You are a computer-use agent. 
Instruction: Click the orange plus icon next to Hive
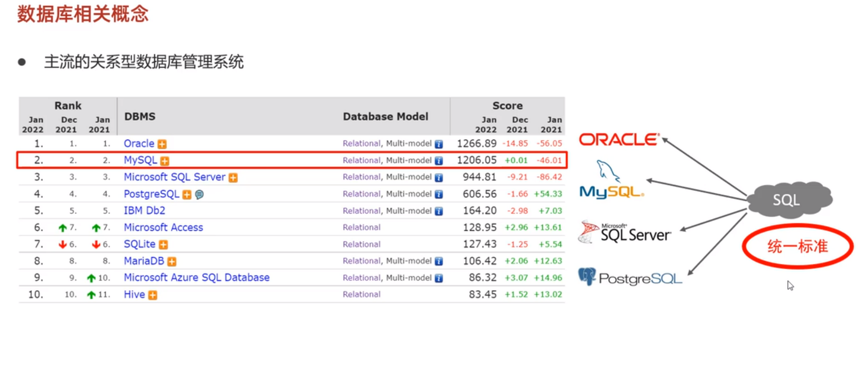(x=153, y=295)
